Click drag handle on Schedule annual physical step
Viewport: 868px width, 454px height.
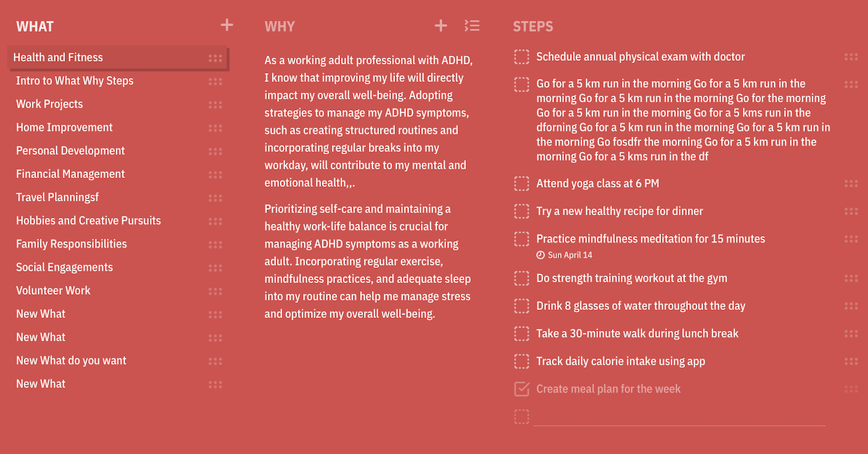coord(851,56)
